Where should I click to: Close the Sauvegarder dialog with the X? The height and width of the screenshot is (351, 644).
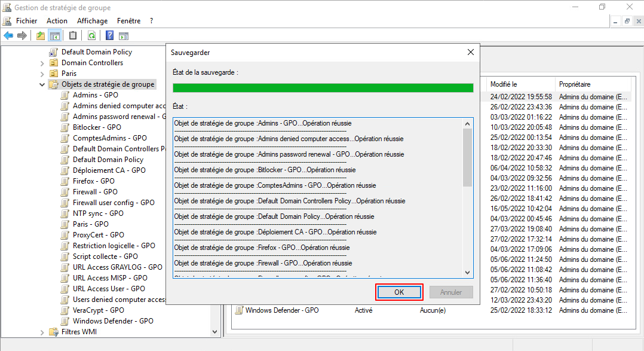coord(471,53)
